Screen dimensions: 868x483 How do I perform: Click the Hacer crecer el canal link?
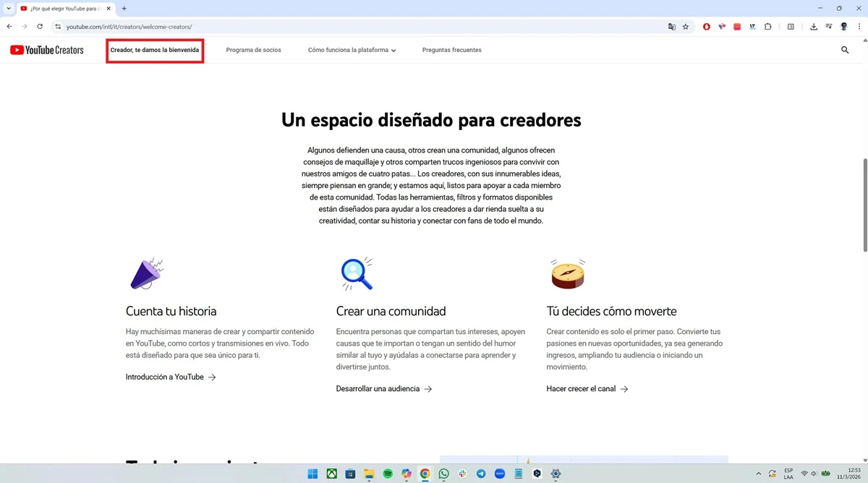[582, 388]
